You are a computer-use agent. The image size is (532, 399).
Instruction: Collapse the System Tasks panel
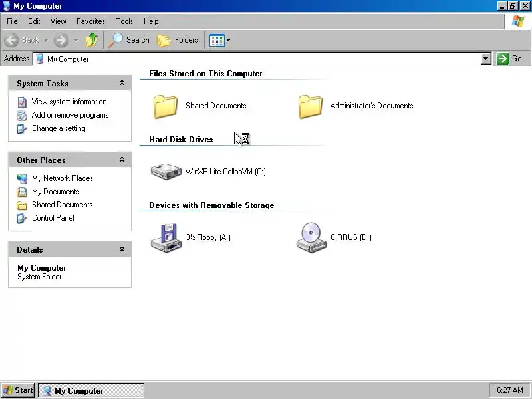[122, 83]
